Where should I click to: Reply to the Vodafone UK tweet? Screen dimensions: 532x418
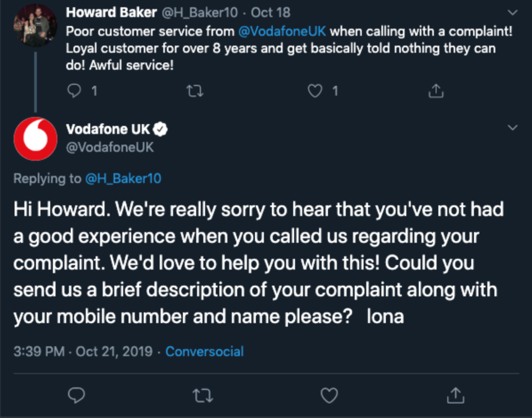76,395
